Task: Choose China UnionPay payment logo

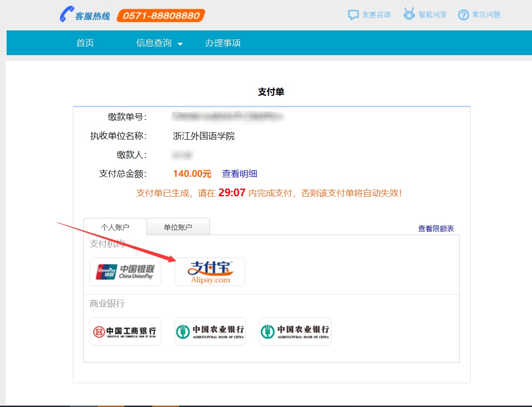Action: point(125,272)
